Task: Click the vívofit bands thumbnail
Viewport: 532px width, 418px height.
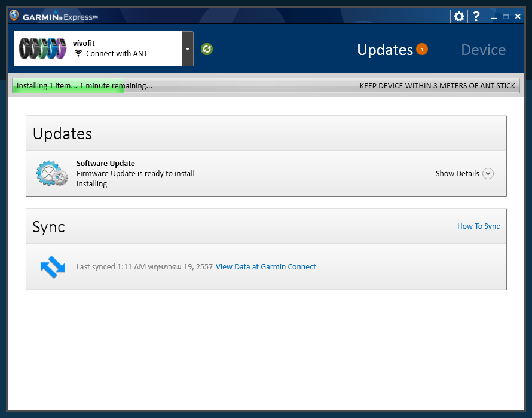Action: coord(43,48)
